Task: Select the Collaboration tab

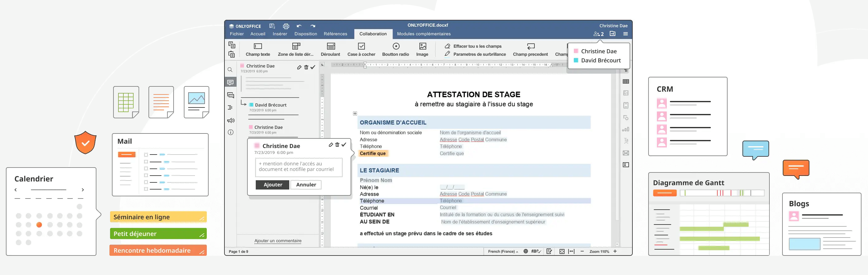Action: (x=373, y=34)
